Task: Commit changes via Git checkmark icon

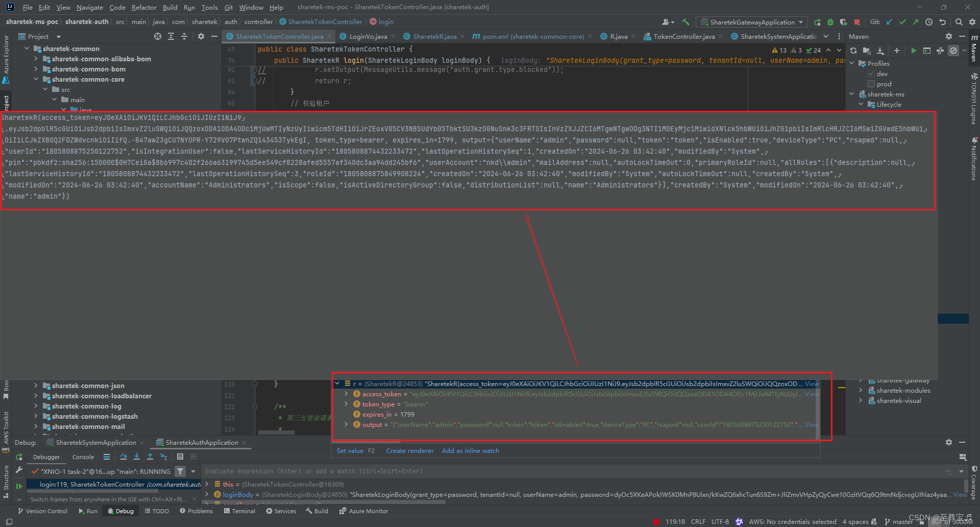Action: click(902, 22)
